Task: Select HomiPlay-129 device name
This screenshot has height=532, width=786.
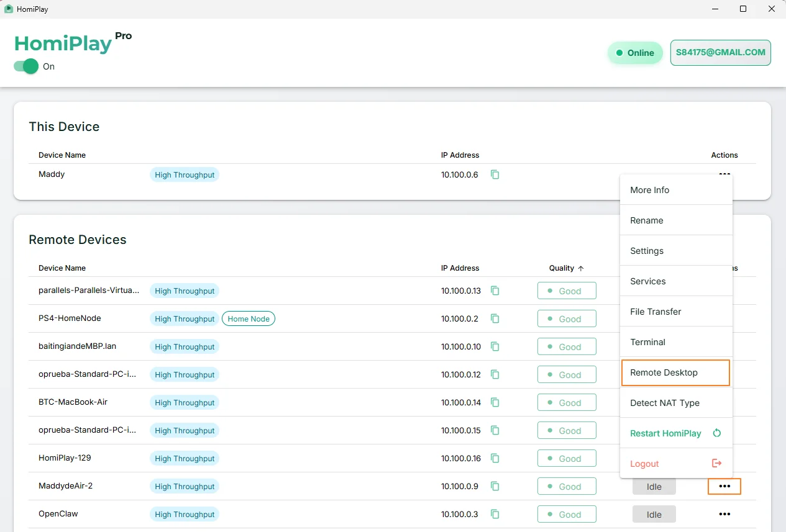Action: click(65, 458)
